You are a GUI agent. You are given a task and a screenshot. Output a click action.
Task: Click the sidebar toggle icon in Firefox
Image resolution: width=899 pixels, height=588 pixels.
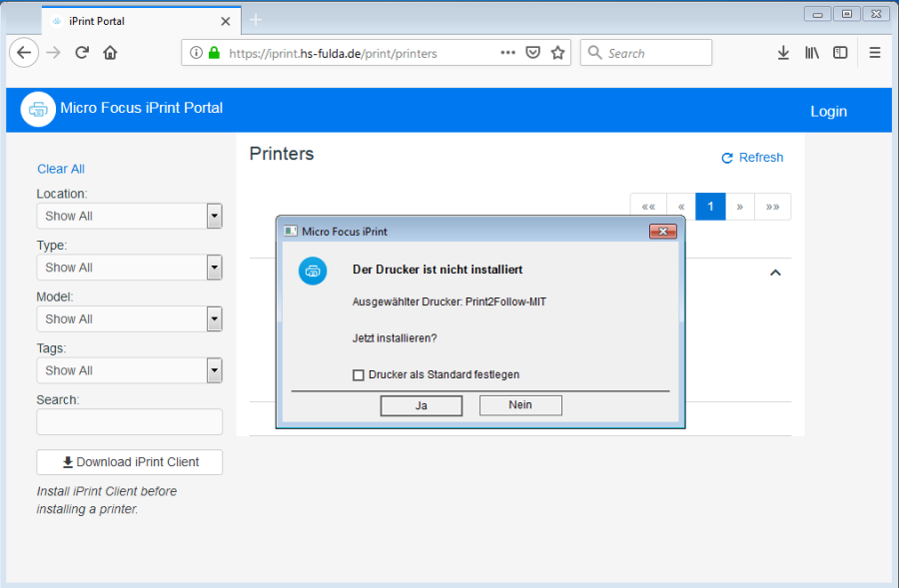[840, 52]
